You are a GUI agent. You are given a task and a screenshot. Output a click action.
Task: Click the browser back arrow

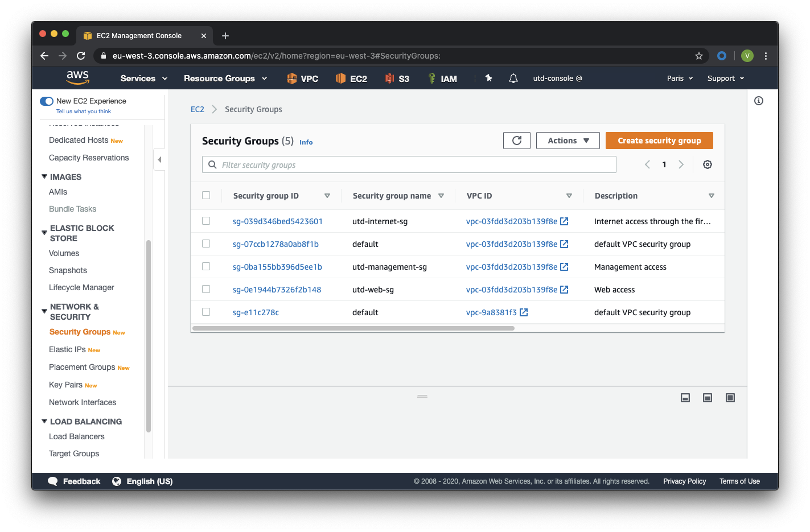[44, 56]
